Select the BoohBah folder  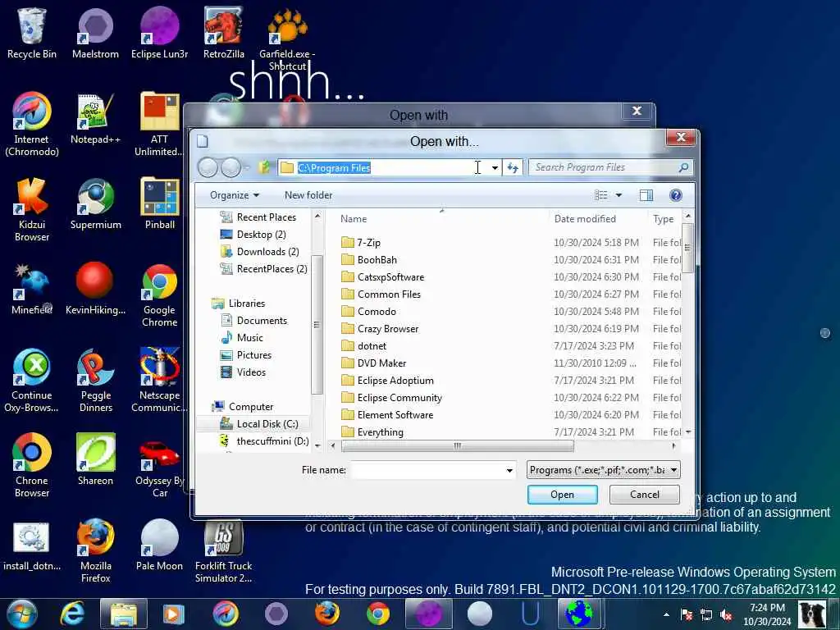pos(369,260)
